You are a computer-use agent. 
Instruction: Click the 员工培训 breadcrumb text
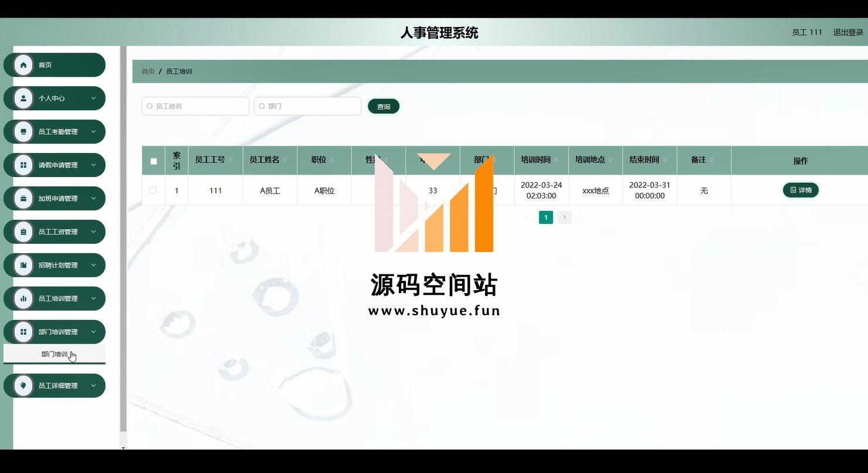click(179, 72)
